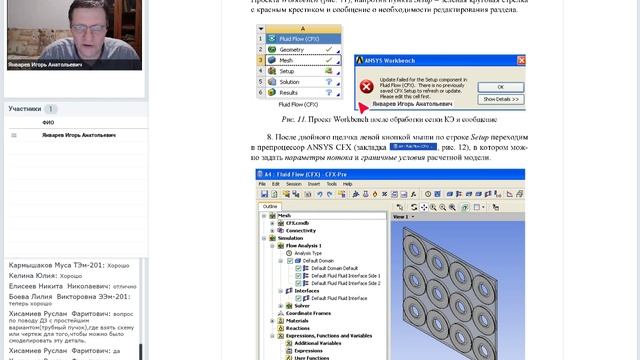Toggle the Default Domain checkbox

[290, 261]
